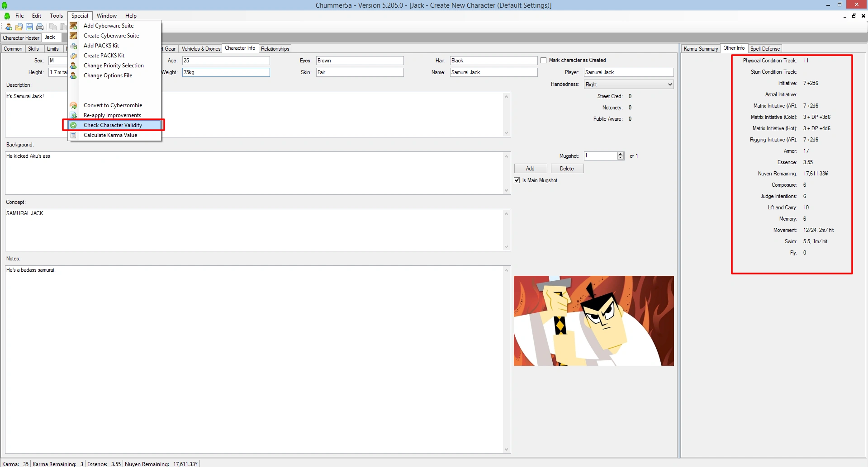Switch to Vehicles & Drones tab

coord(201,49)
